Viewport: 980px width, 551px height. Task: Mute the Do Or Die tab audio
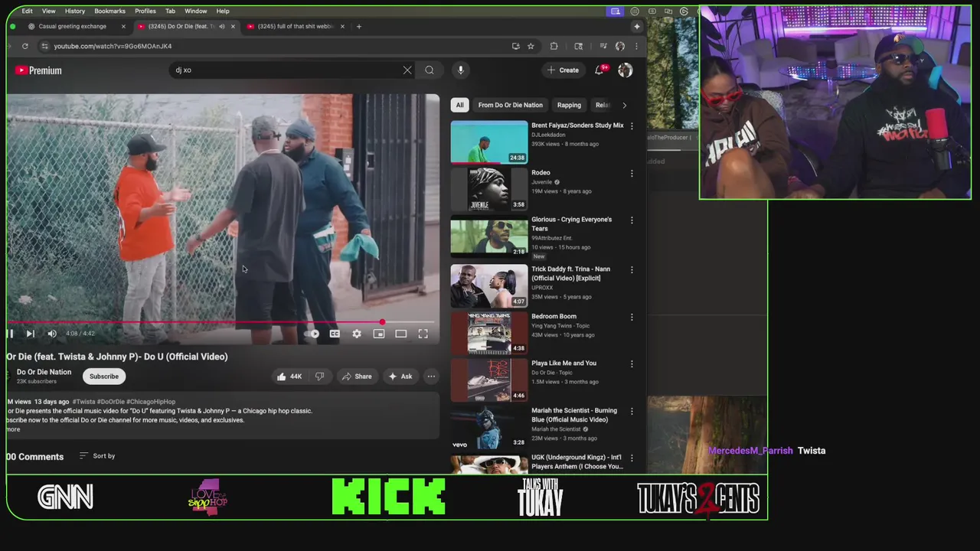click(x=222, y=26)
